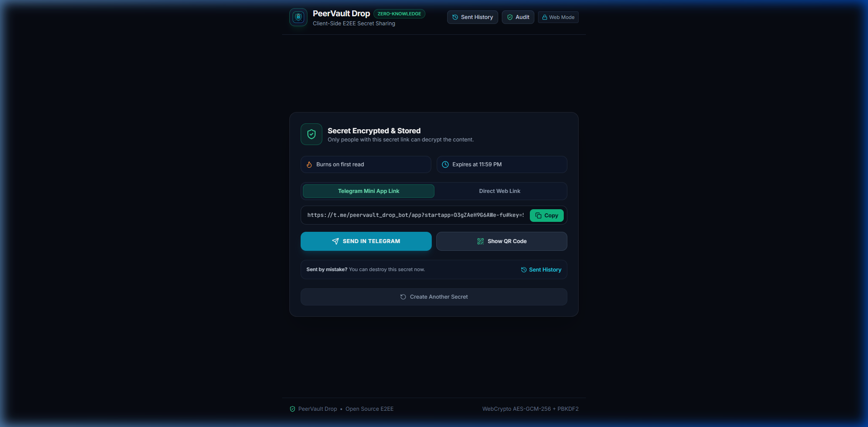
Task: Click 'Client-Side E2EE Secret Sharing' subtitle
Action: [354, 23]
